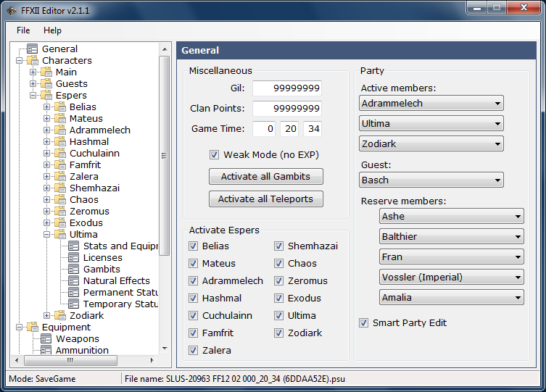The width and height of the screenshot is (546, 392).
Task: Click the Activate all Teleports button
Action: (x=266, y=199)
